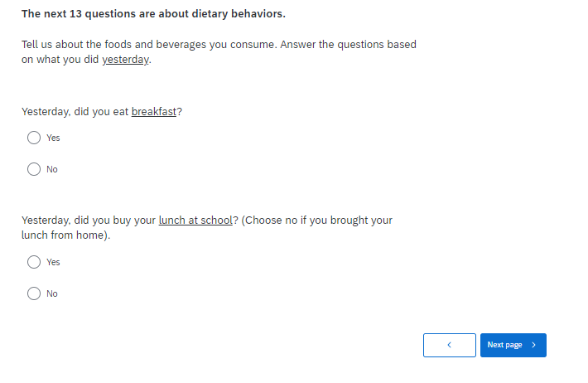Click the left chevron previous page button
Viewport: 588px width, 383px height.
coord(449,345)
